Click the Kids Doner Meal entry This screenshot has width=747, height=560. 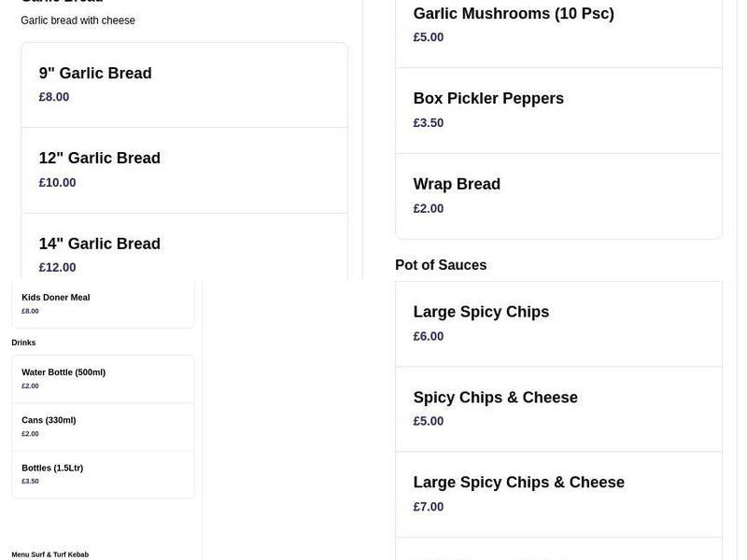coord(103,303)
